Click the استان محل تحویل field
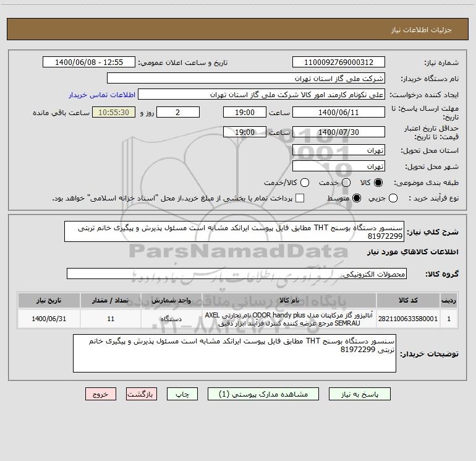476x461 pixels. [339, 150]
